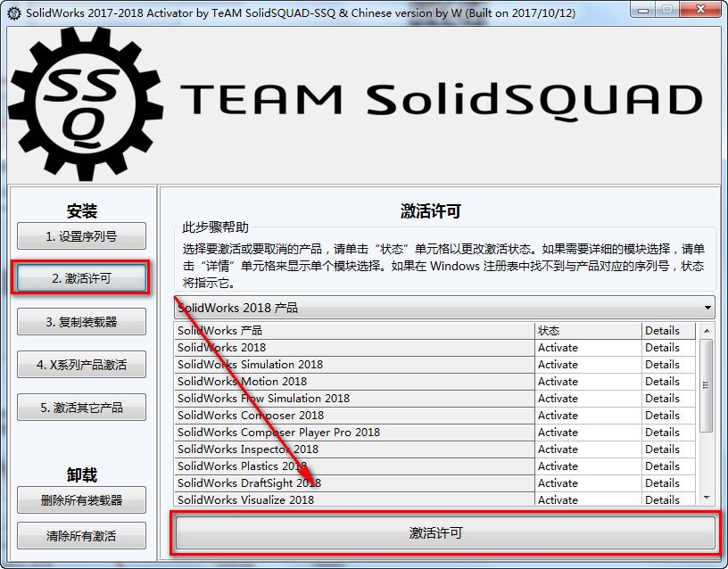
Task: Open the SolidWorks 2018 产品 dropdown
Action: [437, 308]
